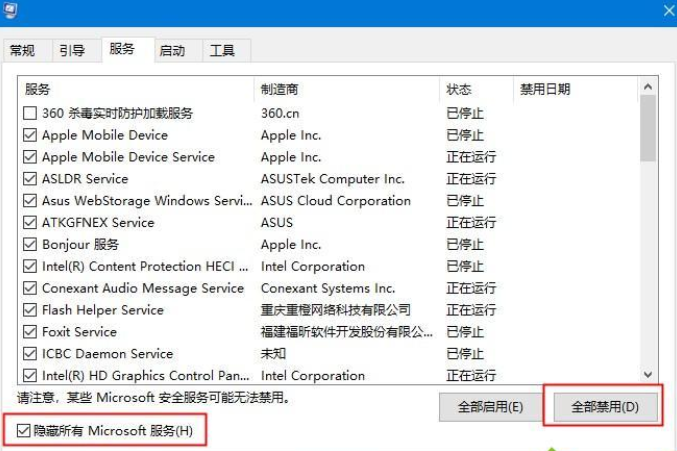This screenshot has width=677, height=451.
Task: Open the 引导 tab
Action: pos(72,51)
